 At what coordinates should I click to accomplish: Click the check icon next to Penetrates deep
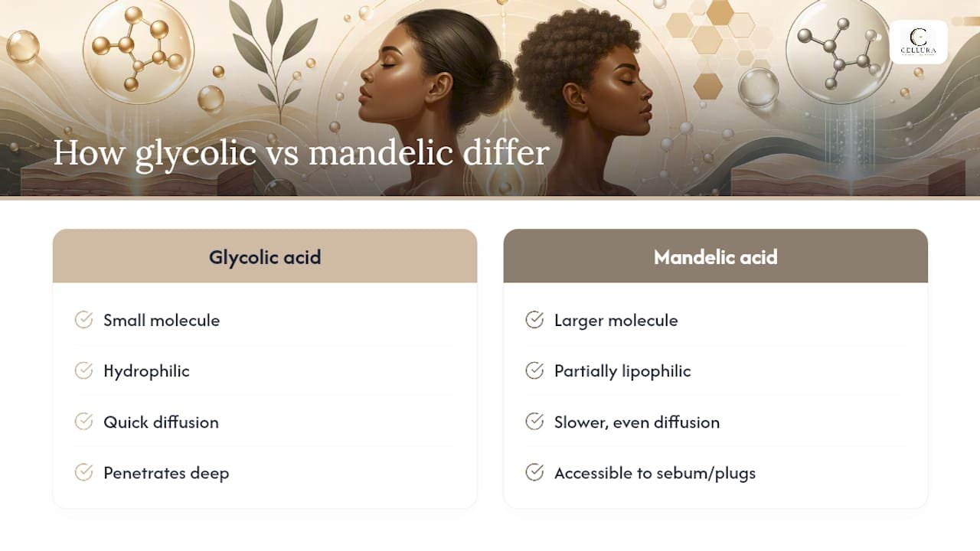pos(83,472)
